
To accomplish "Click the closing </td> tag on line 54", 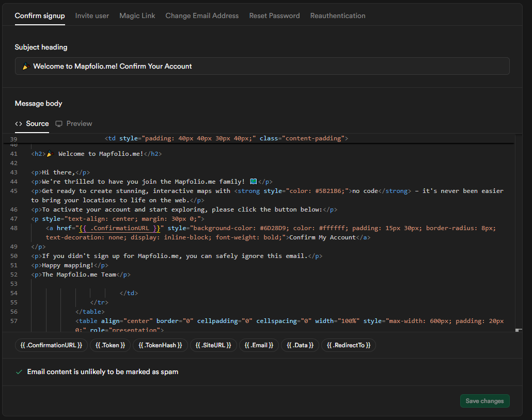I will (x=129, y=293).
